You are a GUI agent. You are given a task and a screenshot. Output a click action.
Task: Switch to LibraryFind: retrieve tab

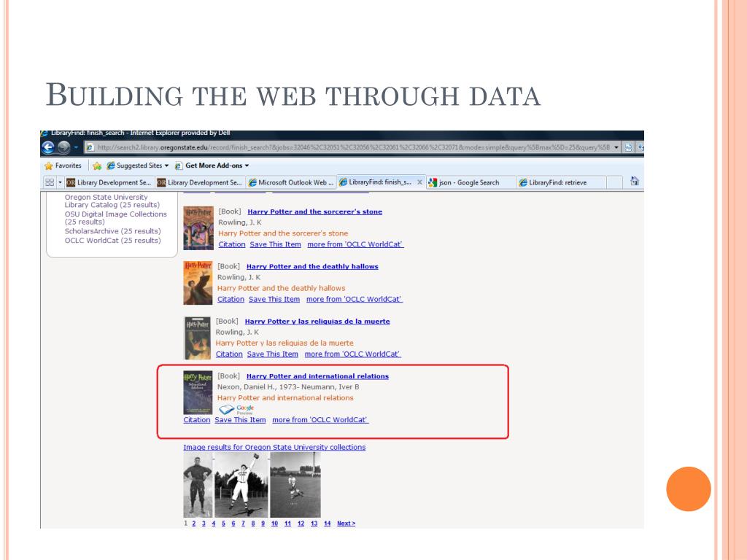click(562, 182)
